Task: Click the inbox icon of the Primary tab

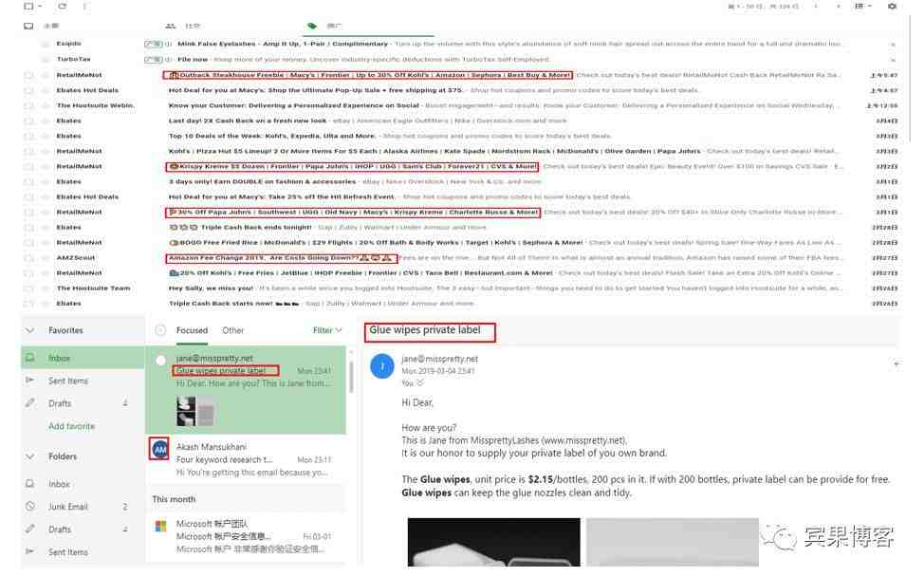Action: pos(28,26)
